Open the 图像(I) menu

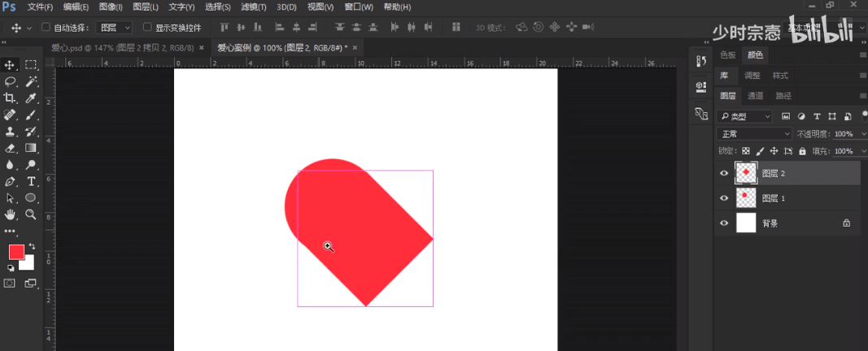pyautogui.click(x=111, y=7)
